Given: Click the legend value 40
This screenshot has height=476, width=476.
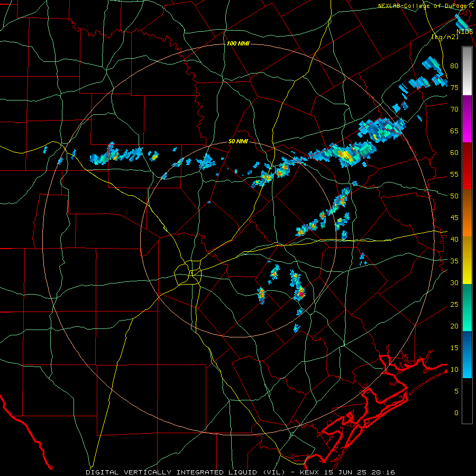Looking at the screenshot, I should tap(454, 239).
